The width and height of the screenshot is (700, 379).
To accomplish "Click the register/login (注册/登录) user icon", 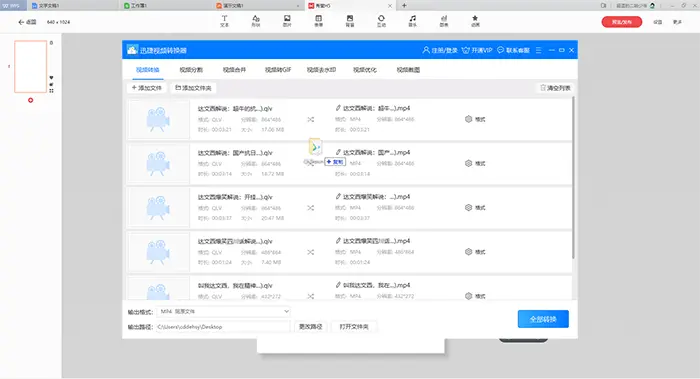I will [x=426, y=50].
